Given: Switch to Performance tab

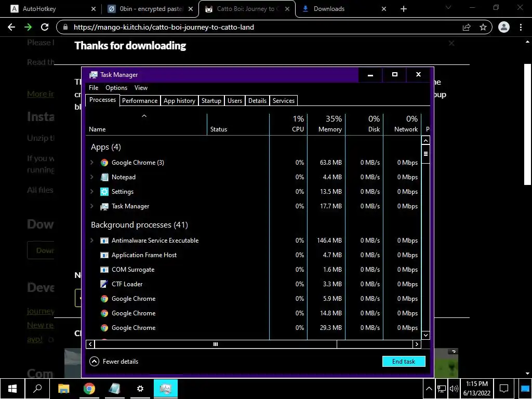Looking at the screenshot, I should pyautogui.click(x=140, y=101).
